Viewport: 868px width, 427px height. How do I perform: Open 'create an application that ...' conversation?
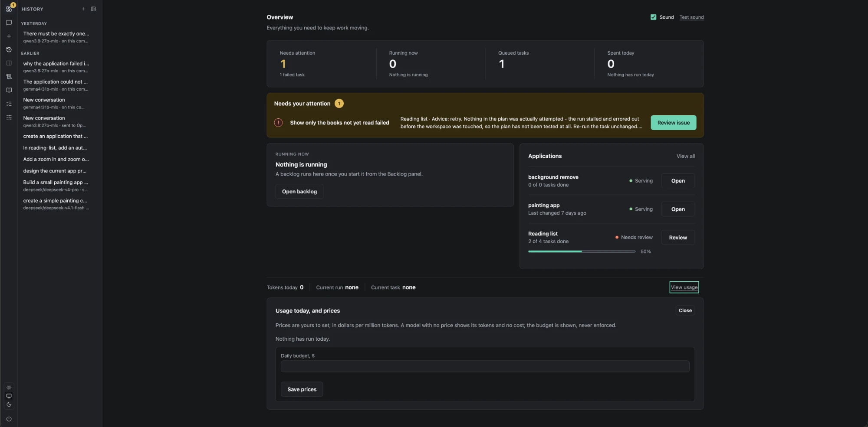tap(56, 136)
